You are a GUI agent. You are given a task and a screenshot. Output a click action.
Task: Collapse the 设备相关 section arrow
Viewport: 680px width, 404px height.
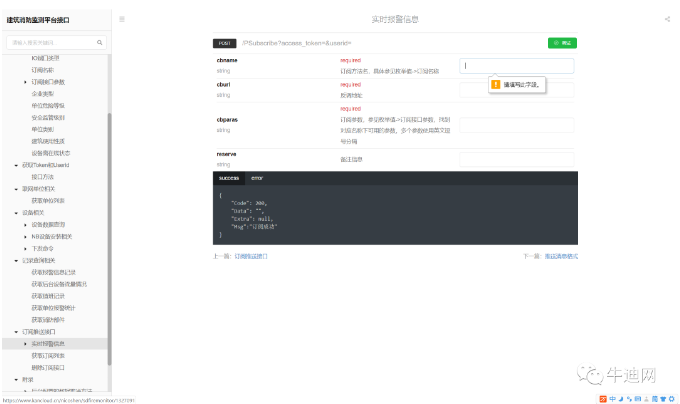coord(15,213)
